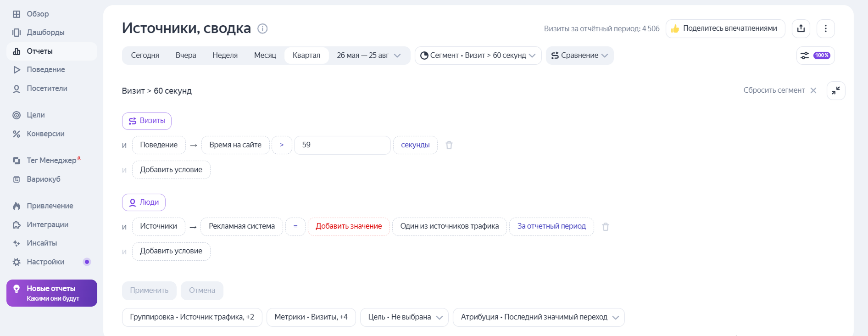This screenshot has height=336, width=868.
Task: Open the Обзор section in sidebar
Action: pos(37,14)
